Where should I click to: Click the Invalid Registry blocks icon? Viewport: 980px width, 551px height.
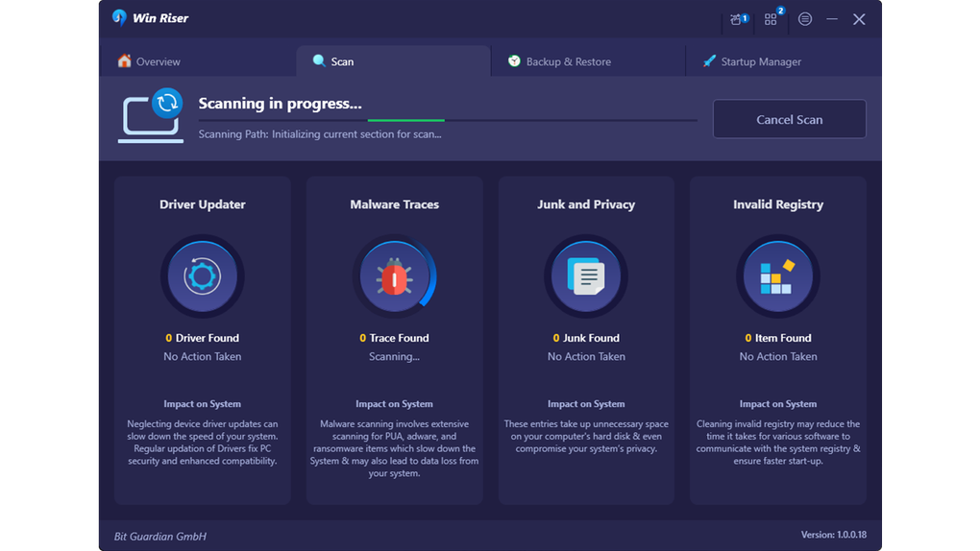point(778,276)
